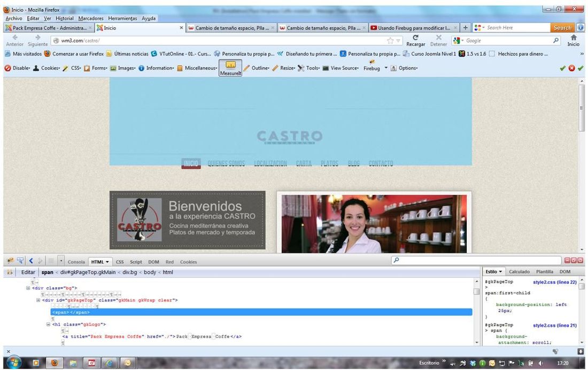The width and height of the screenshot is (588, 370).
Task: Go back in Firebug panel history
Action: click(x=31, y=261)
